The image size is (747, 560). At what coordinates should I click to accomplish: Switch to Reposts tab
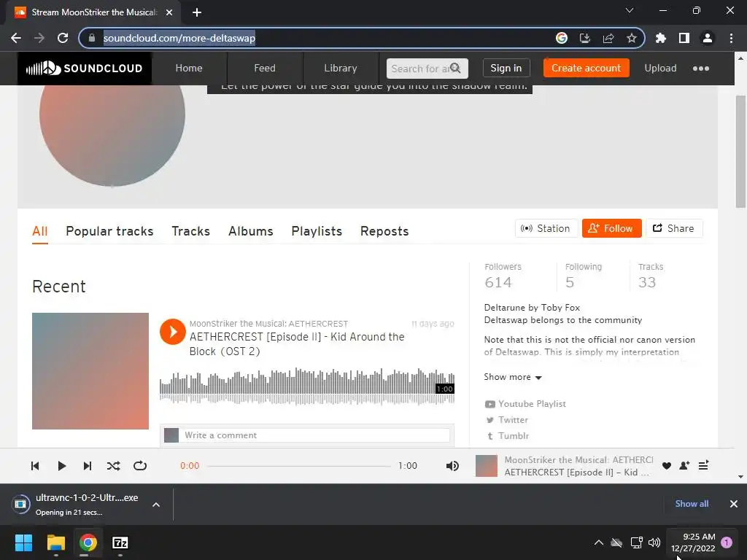pyautogui.click(x=384, y=231)
